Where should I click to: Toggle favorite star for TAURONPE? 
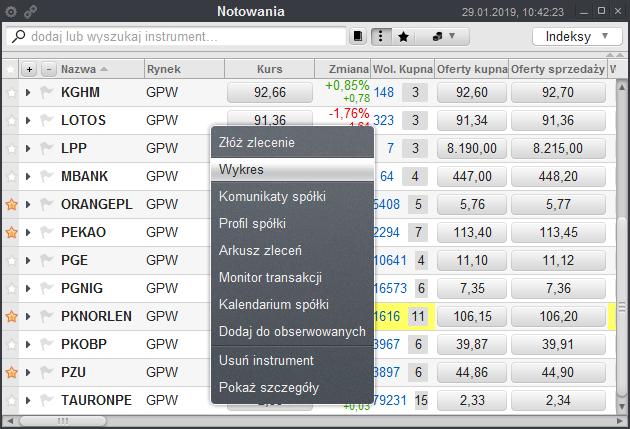[x=11, y=400]
